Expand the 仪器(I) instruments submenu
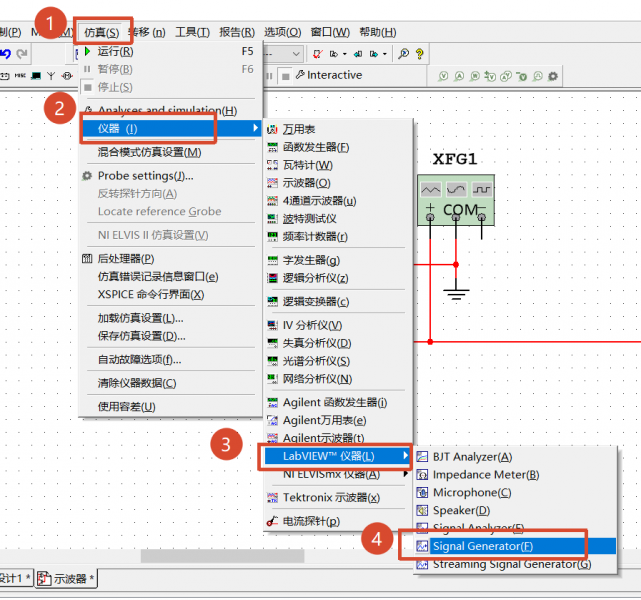This screenshot has height=600, width=641. [x=171, y=128]
